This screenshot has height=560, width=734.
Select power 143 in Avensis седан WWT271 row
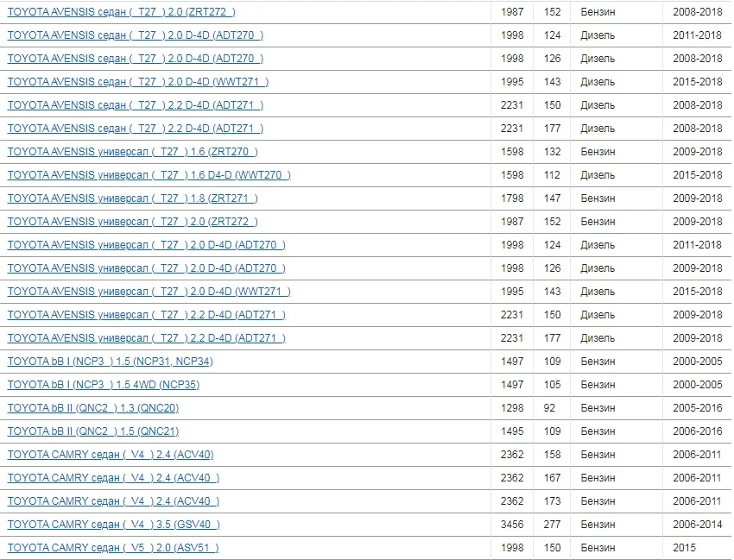pos(553,82)
